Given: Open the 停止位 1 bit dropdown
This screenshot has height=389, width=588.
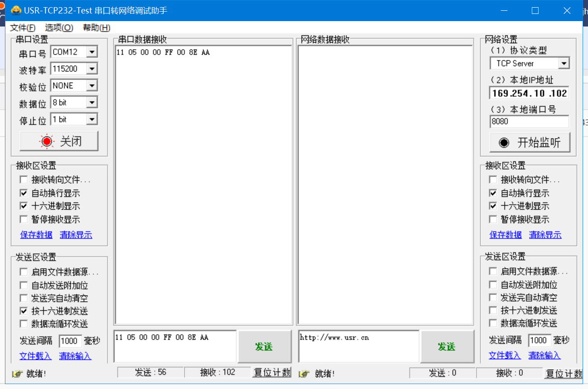Looking at the screenshot, I should point(92,119).
